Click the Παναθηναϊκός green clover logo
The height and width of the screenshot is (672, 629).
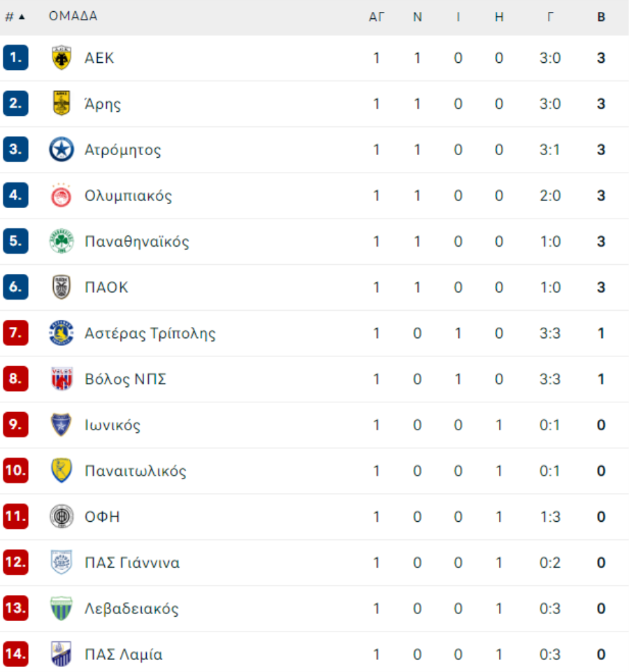pos(62,241)
